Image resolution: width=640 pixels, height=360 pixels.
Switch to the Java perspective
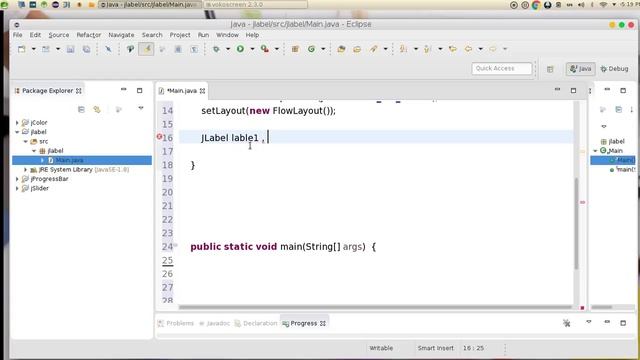pyautogui.click(x=580, y=69)
